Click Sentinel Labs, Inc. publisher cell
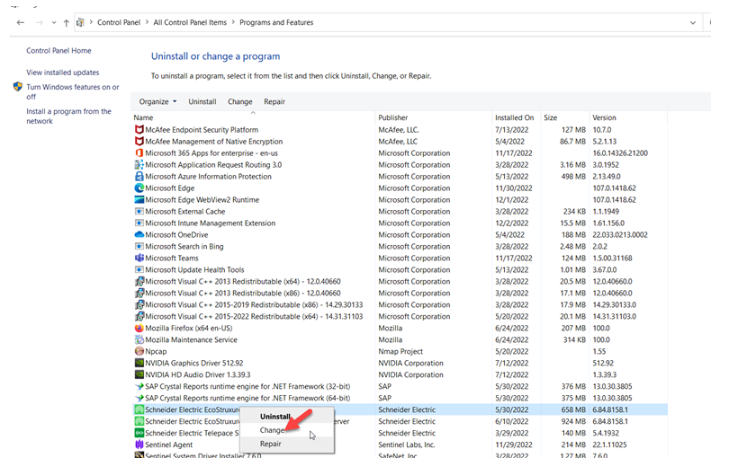 coord(407,444)
